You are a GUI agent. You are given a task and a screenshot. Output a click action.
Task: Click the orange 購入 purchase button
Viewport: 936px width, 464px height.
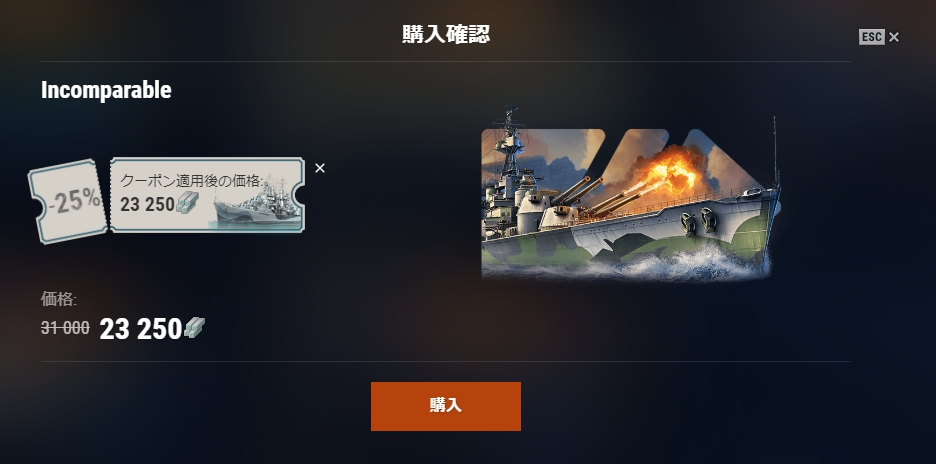(445, 406)
